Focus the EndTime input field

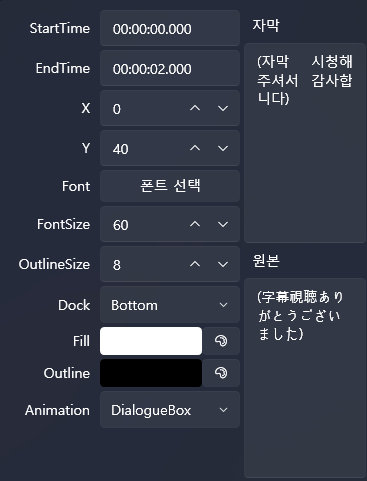[x=170, y=68]
